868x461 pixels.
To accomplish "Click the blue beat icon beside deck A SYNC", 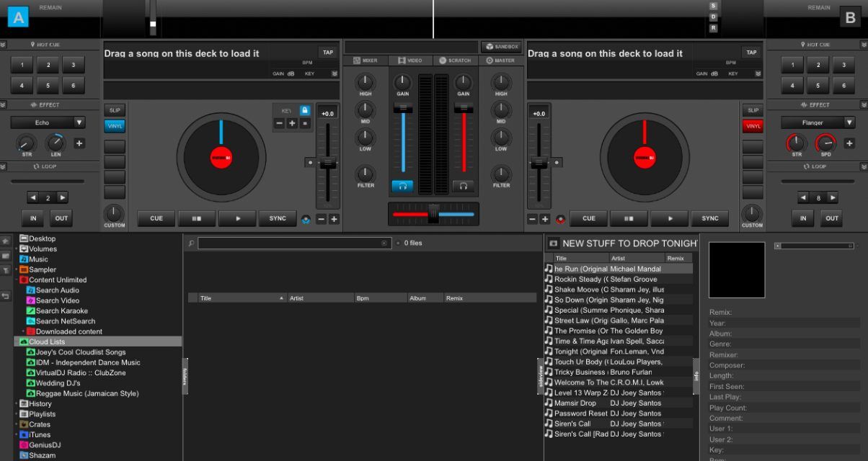I will click(306, 219).
